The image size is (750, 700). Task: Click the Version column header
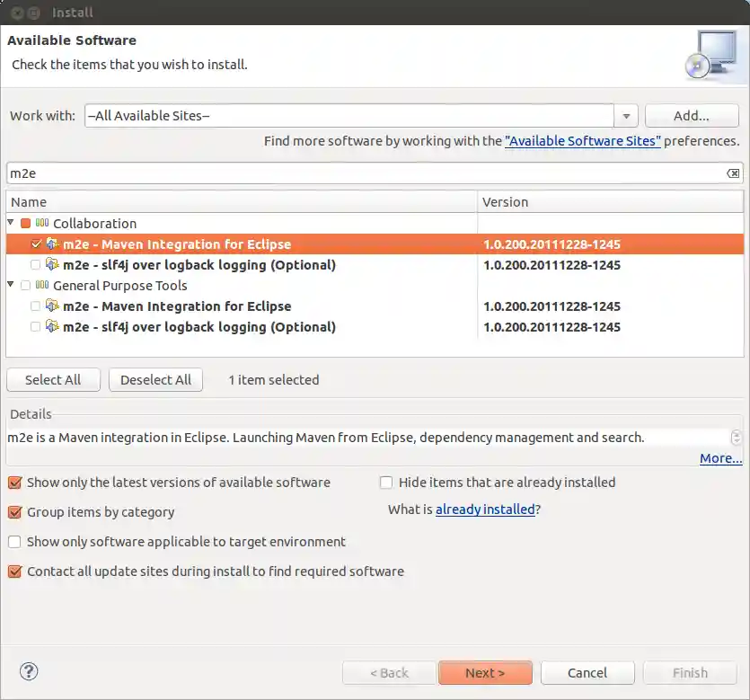click(x=505, y=201)
